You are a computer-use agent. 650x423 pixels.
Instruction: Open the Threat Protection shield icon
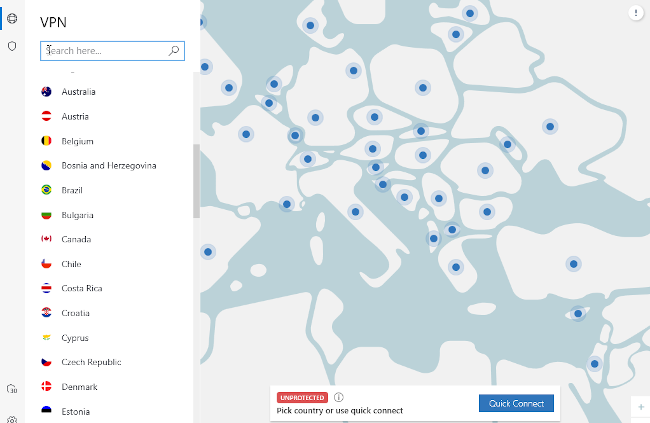click(12, 46)
